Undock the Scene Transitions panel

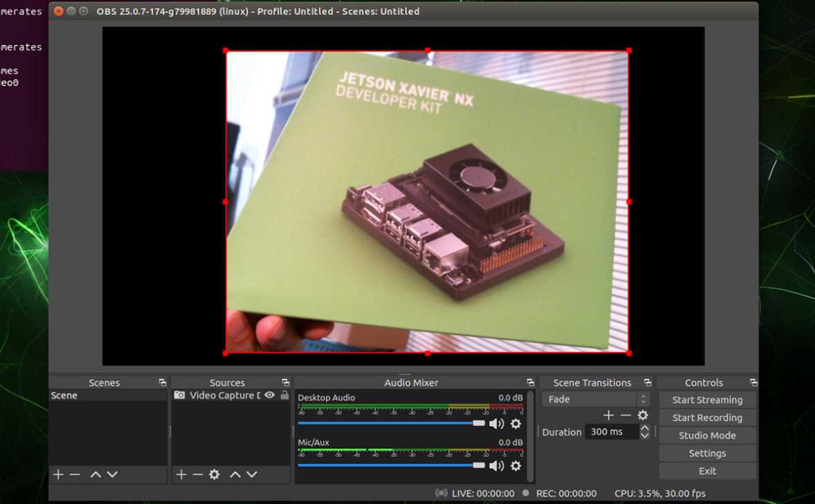click(648, 382)
